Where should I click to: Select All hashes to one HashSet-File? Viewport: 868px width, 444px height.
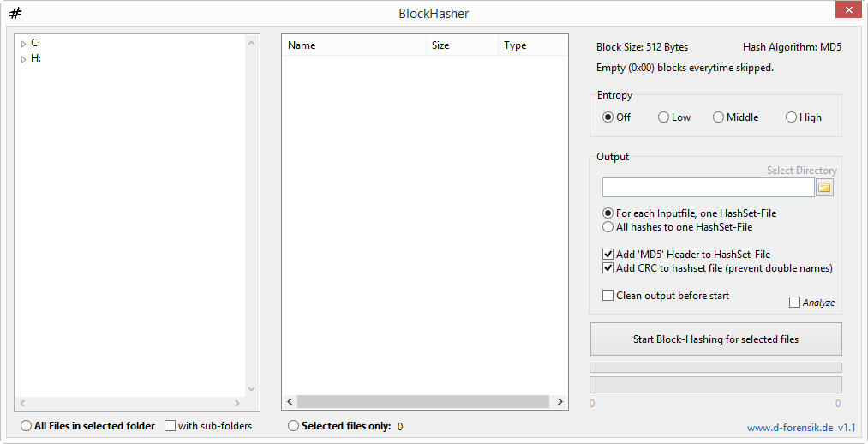tap(608, 227)
